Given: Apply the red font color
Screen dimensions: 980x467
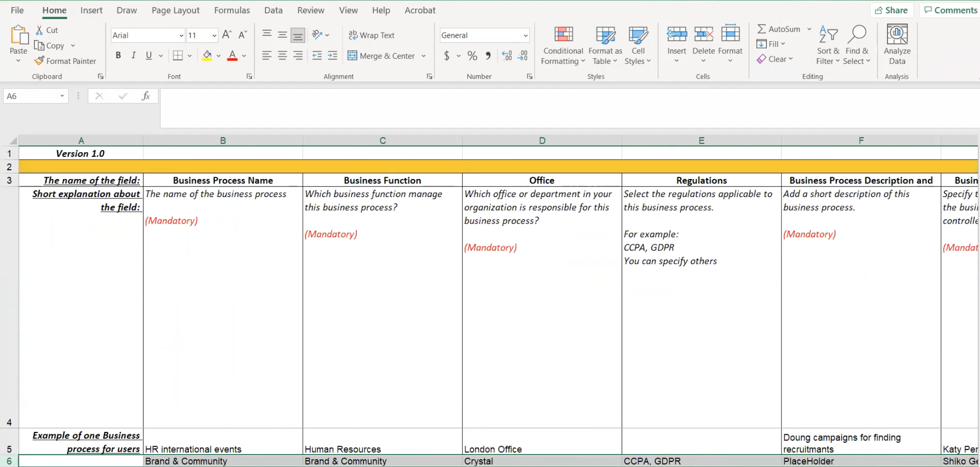Looking at the screenshot, I should pos(232,56).
